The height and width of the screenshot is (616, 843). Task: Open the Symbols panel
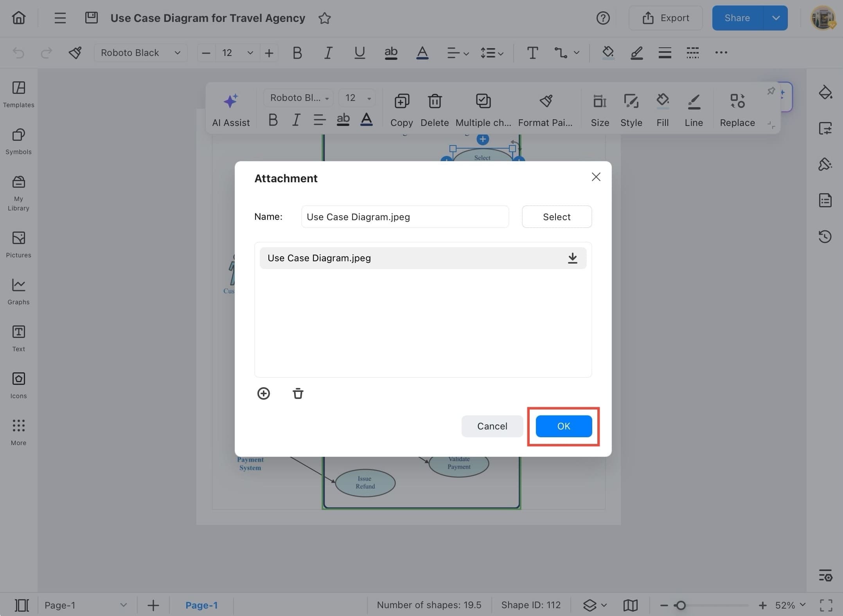click(x=18, y=141)
